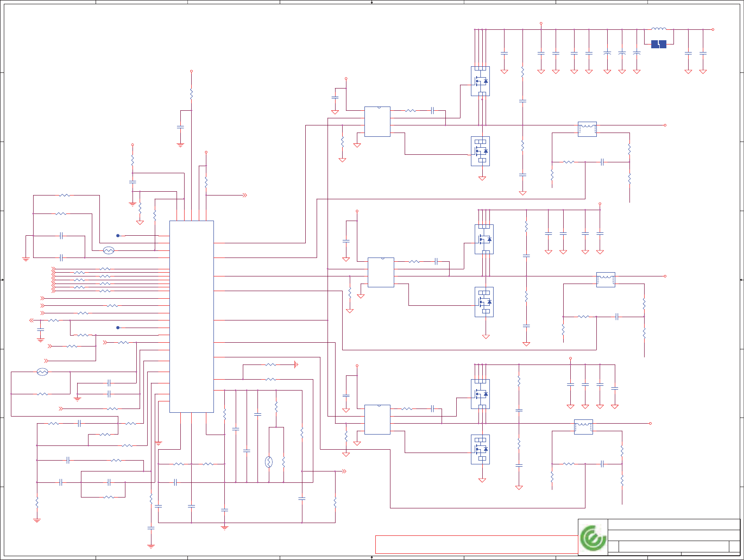The width and height of the screenshot is (744, 560).
Task: Select the lower-left oval thermistor symbol
Action: (42, 372)
